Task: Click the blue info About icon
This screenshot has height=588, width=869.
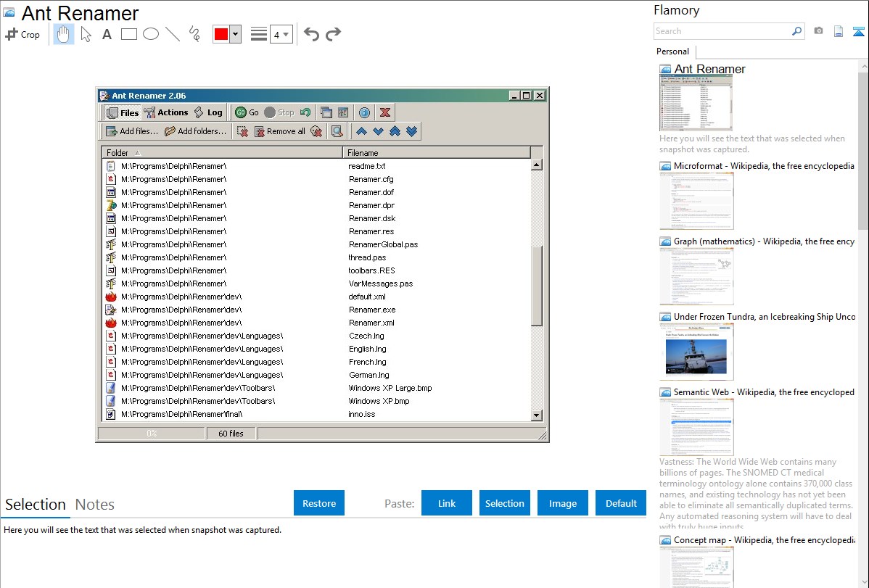Action: pos(364,112)
